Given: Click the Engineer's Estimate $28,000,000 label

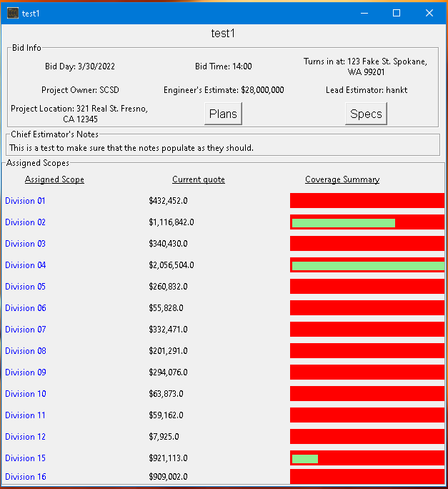Looking at the screenshot, I should 224,90.
